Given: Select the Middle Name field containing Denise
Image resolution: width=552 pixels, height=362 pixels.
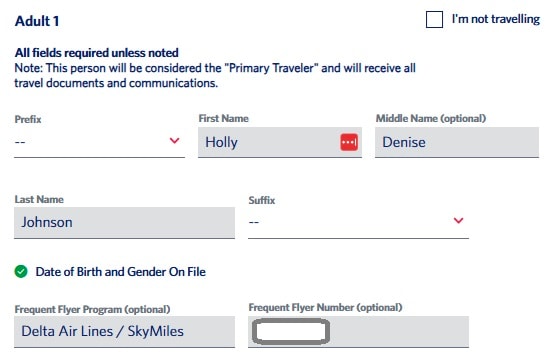Looking at the screenshot, I should tap(457, 142).
